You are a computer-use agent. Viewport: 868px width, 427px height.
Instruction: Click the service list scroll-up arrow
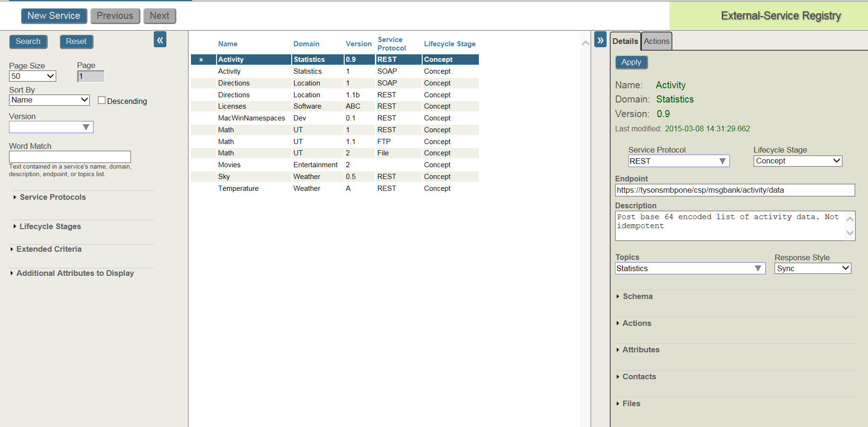[x=585, y=43]
